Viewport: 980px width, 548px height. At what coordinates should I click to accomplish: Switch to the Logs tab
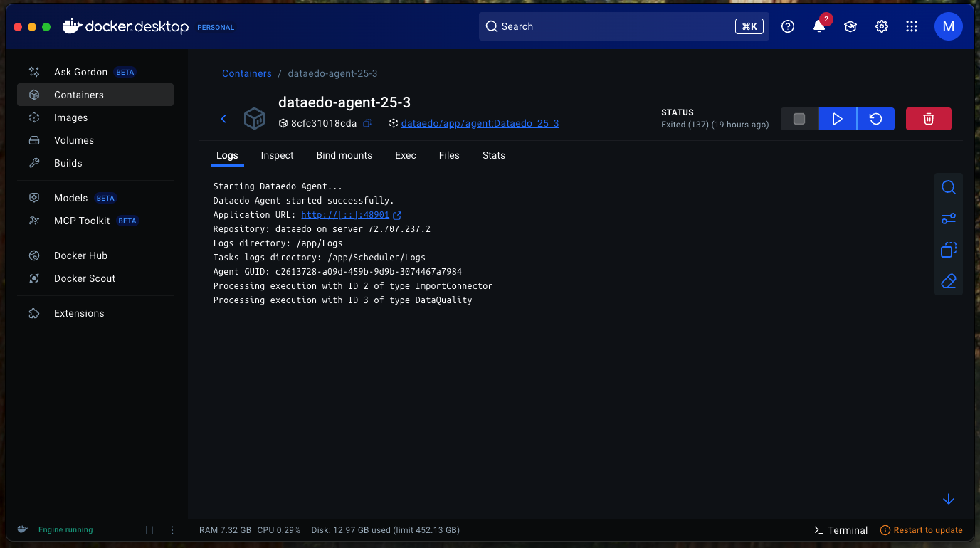pos(227,155)
